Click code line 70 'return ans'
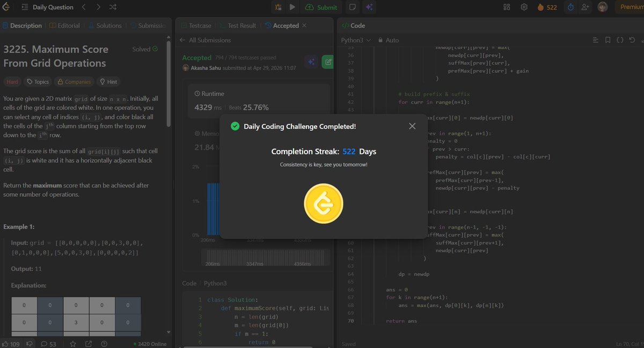 tap(401, 321)
